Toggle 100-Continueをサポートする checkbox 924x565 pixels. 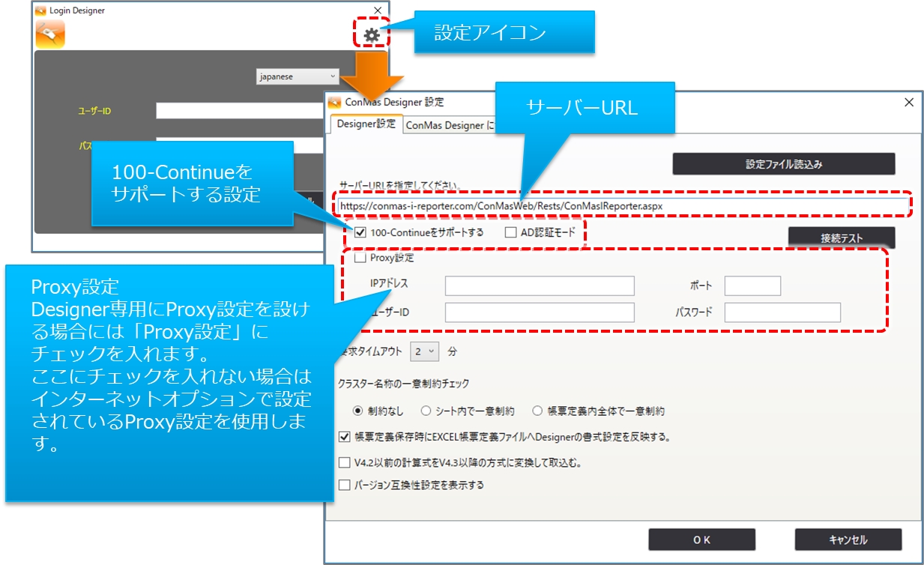coord(360,232)
